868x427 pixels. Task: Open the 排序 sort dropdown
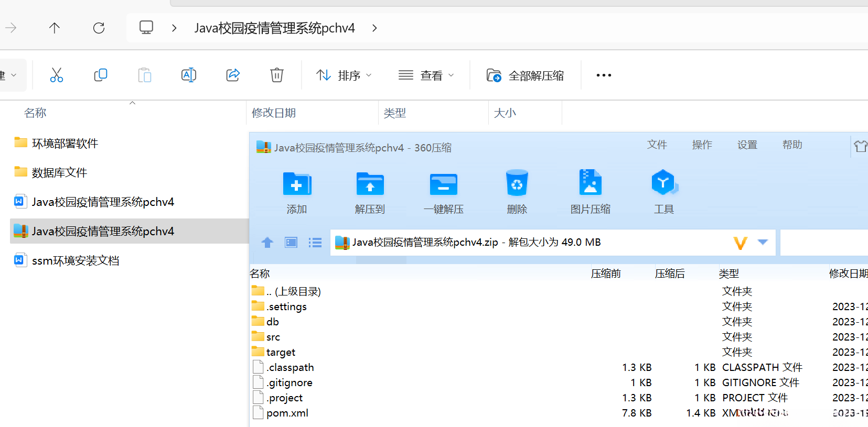[344, 75]
